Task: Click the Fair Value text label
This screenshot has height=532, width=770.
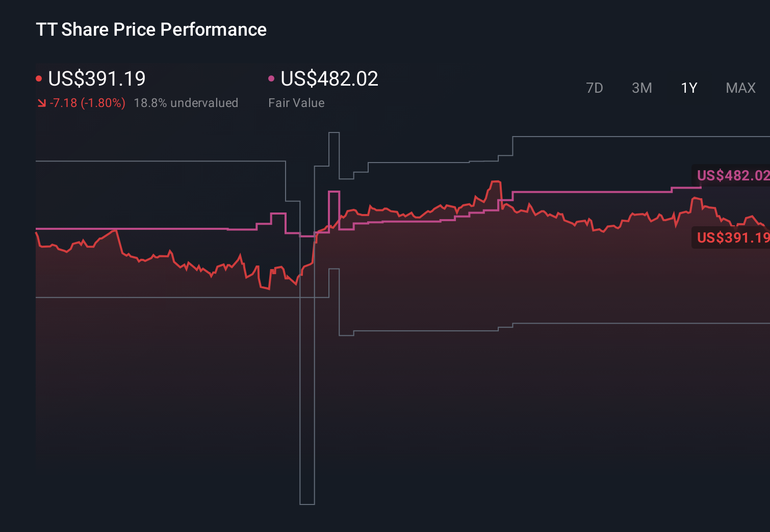Action: 296,102
